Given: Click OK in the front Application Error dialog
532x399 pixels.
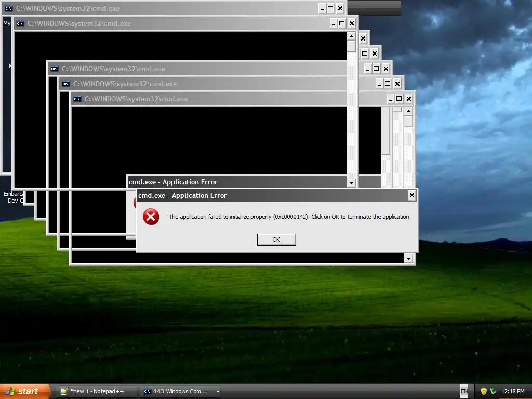Looking at the screenshot, I should pos(276,240).
